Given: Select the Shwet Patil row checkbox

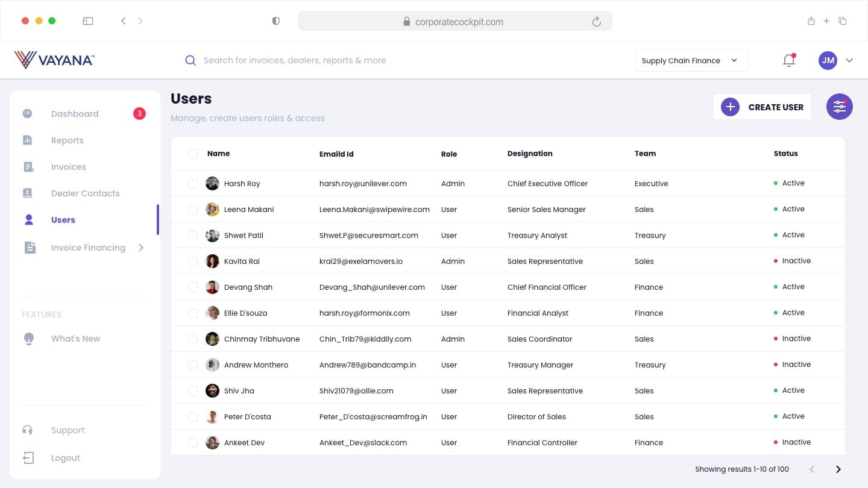Looking at the screenshot, I should click(193, 236).
